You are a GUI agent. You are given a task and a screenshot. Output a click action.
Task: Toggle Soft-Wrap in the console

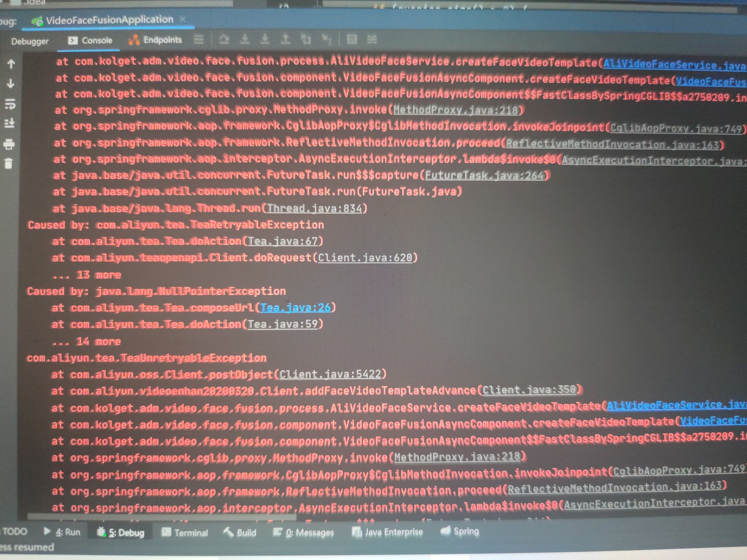[10, 104]
